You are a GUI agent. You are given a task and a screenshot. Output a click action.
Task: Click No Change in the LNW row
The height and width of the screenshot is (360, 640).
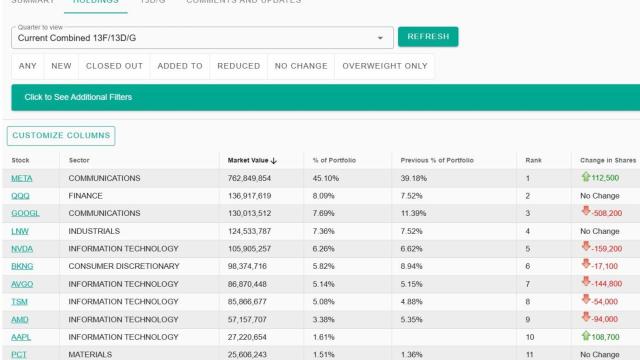coord(600,231)
